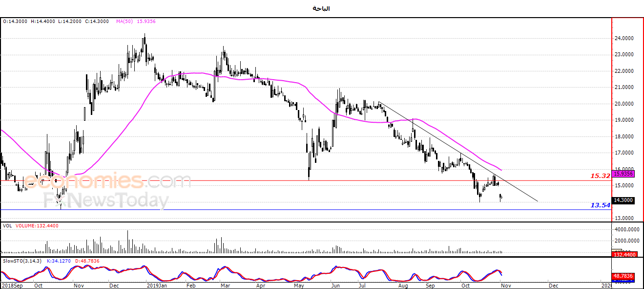Select the close value "C:14.3000"
Viewport: 644px width, 289px height.
point(98,22)
